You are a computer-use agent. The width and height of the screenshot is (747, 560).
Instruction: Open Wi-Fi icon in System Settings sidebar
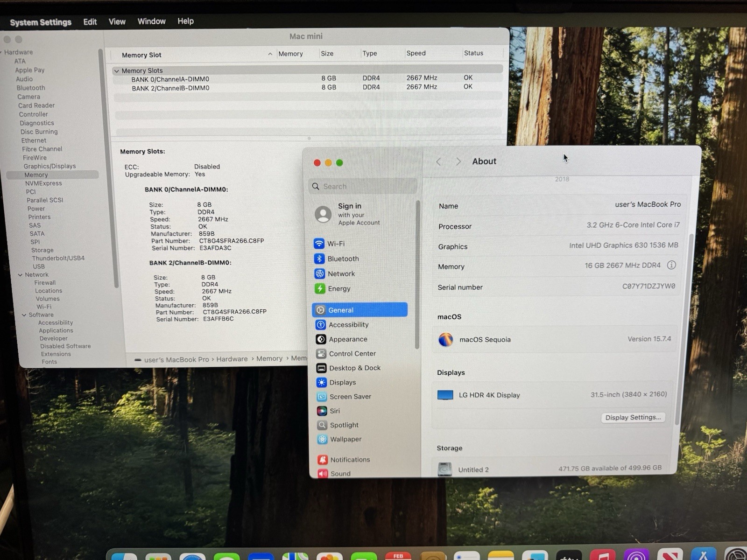point(319,244)
